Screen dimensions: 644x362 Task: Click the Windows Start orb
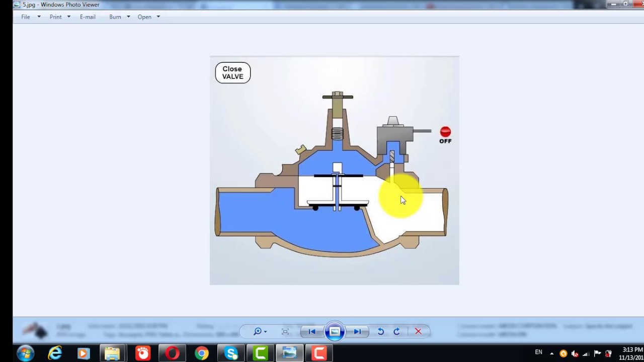25,353
